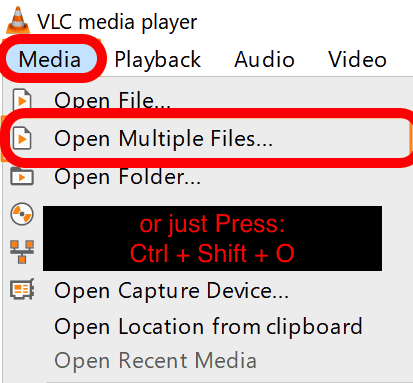Choose Open Location from clipboard
This screenshot has width=413, height=383.
point(208,326)
